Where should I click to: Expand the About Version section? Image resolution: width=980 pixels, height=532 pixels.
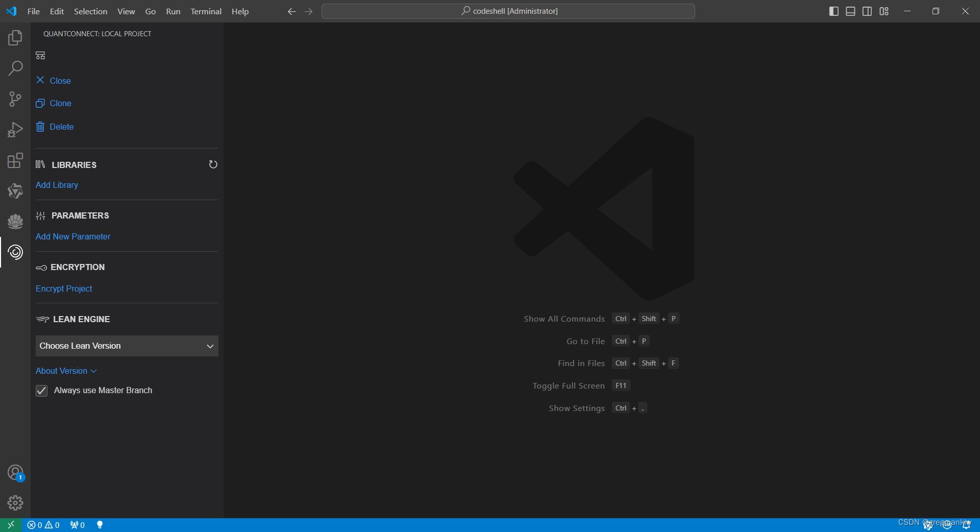pyautogui.click(x=66, y=371)
